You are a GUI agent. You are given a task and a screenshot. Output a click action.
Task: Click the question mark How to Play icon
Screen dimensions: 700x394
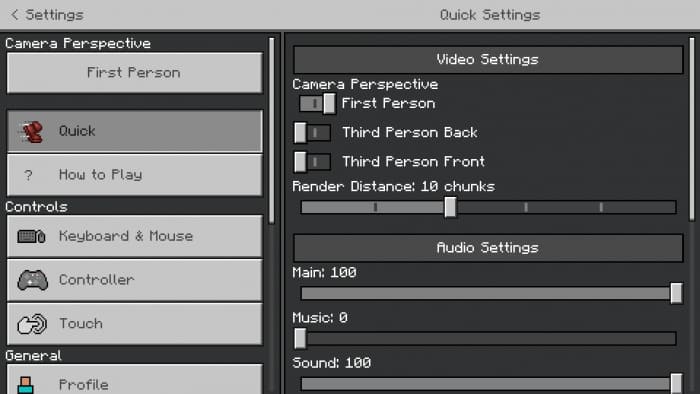[x=29, y=175]
